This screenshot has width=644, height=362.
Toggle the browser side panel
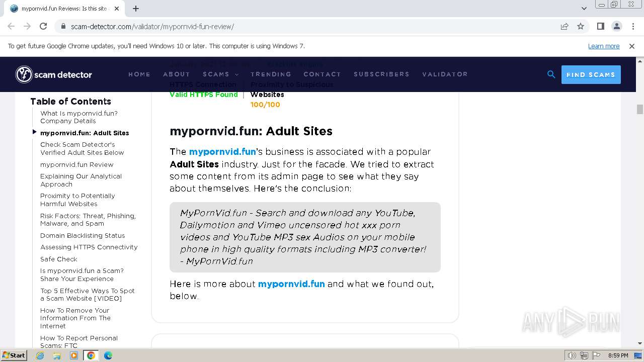[x=600, y=26]
